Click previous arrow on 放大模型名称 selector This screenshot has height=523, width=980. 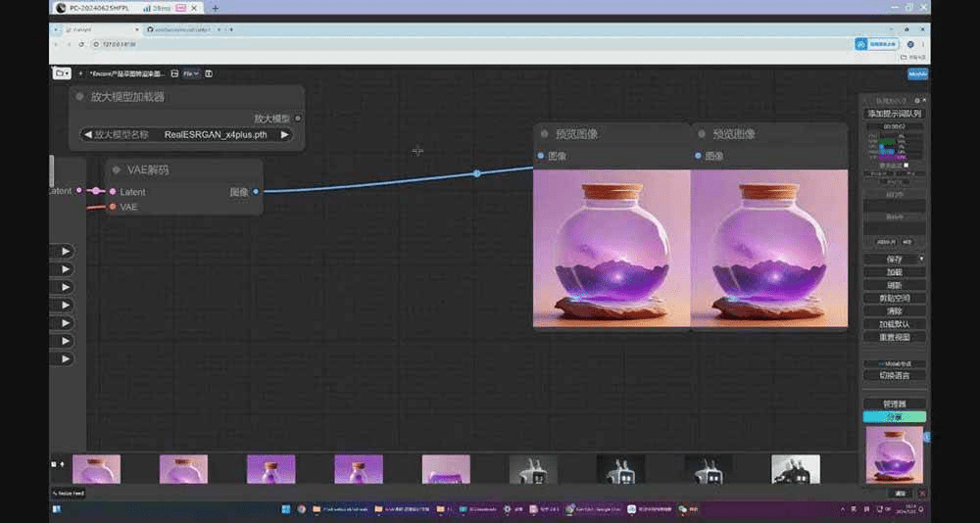click(89, 135)
